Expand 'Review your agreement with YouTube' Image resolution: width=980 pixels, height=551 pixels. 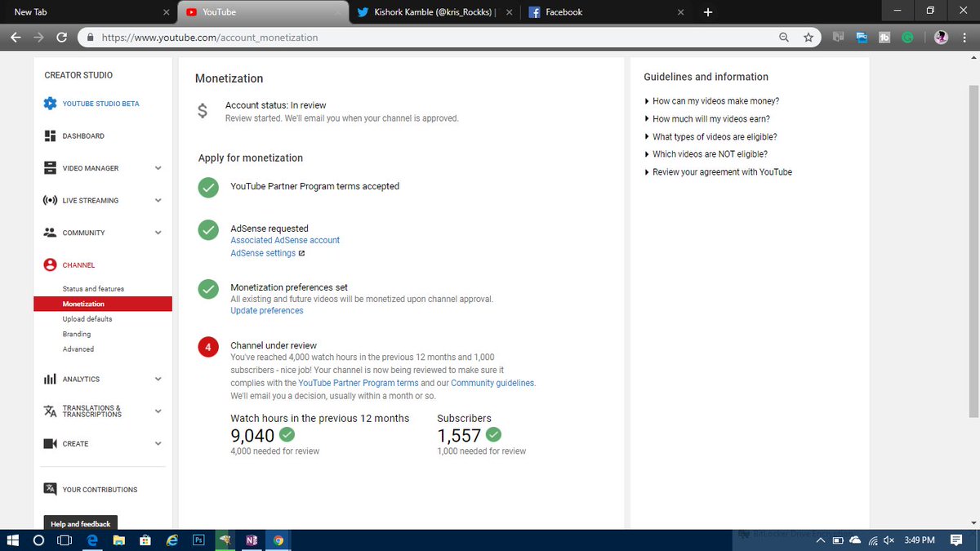718,172
